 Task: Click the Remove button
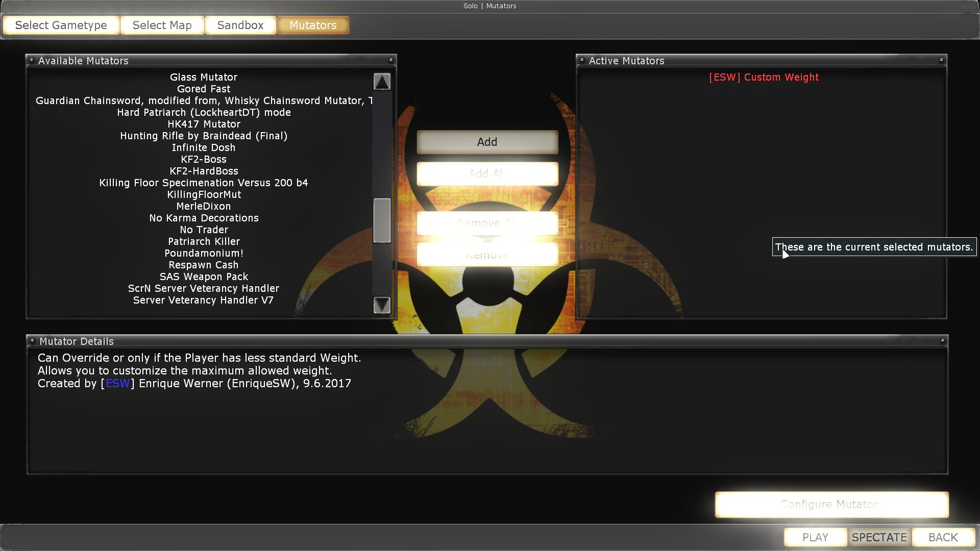(x=487, y=255)
